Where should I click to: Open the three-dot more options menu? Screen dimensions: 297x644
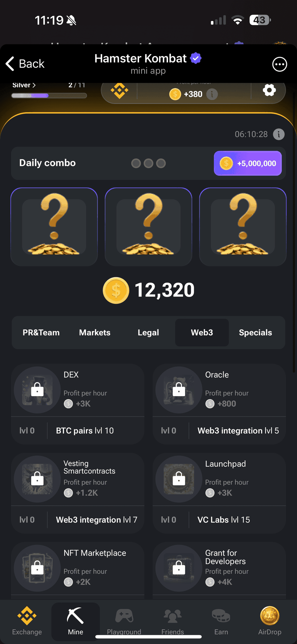point(280,64)
